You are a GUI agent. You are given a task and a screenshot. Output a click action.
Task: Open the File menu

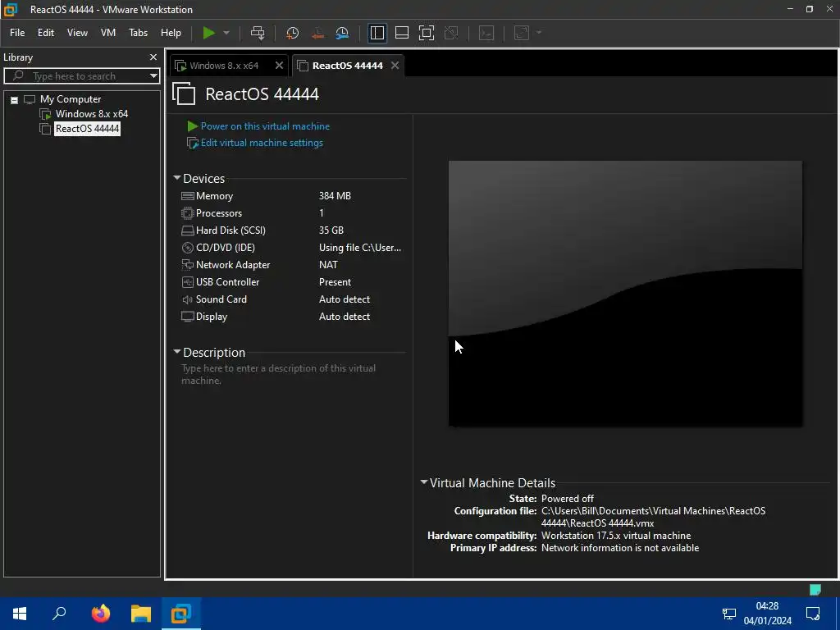coord(17,33)
